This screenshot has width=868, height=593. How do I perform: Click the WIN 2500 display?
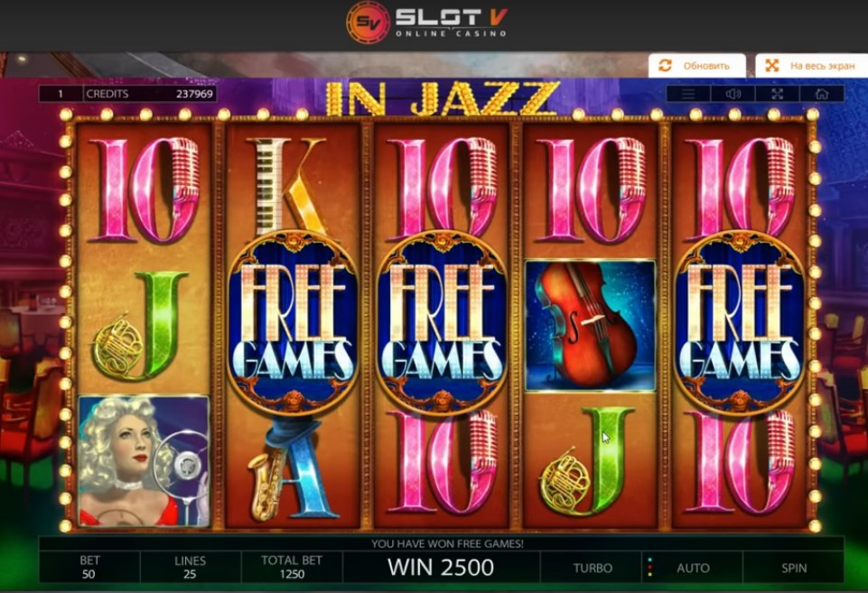point(441,568)
